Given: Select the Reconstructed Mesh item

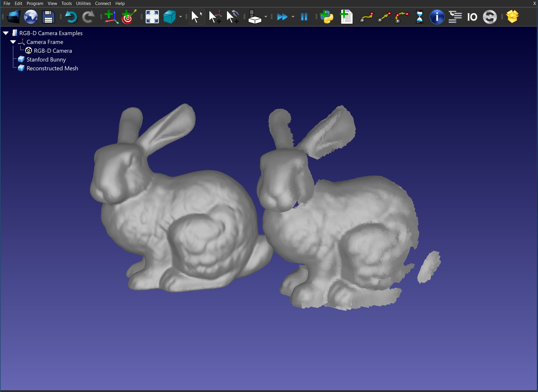Looking at the screenshot, I should click(x=52, y=68).
